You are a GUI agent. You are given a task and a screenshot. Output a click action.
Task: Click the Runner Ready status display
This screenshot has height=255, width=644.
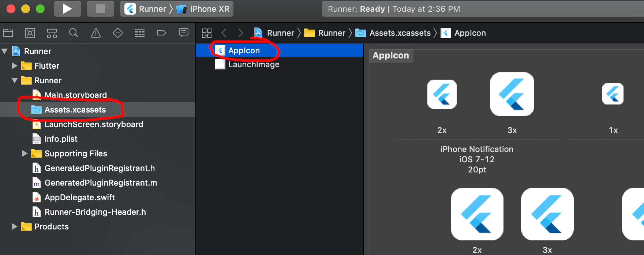pyautogui.click(x=483, y=9)
